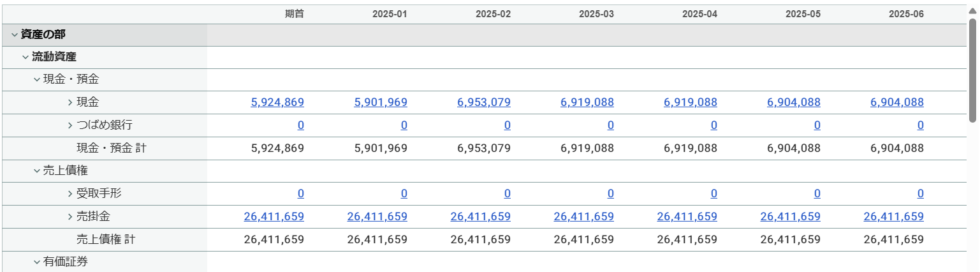Open つばめ銀行 2025-04 zero balance
The height and width of the screenshot is (272, 980).
714,125
